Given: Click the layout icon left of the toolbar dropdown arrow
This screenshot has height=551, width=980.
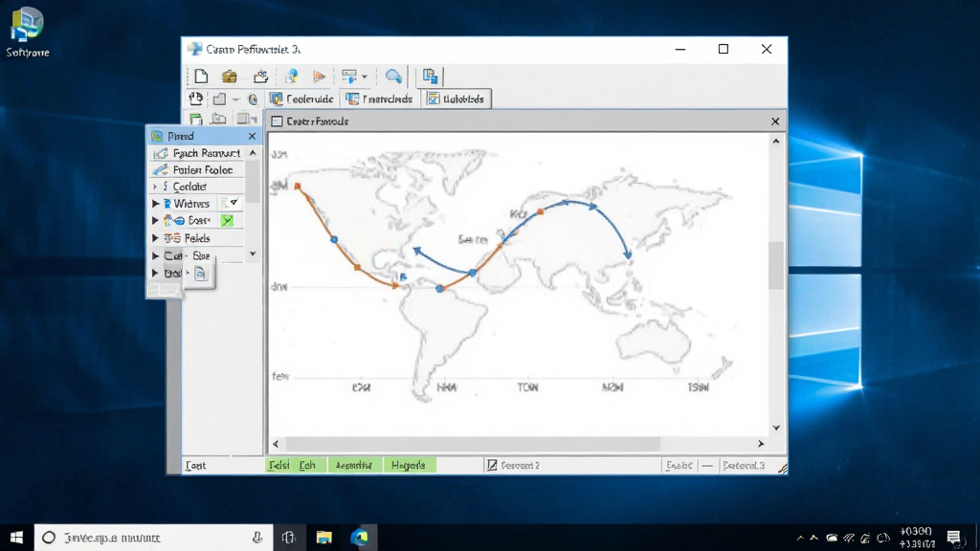Looking at the screenshot, I should tap(348, 77).
